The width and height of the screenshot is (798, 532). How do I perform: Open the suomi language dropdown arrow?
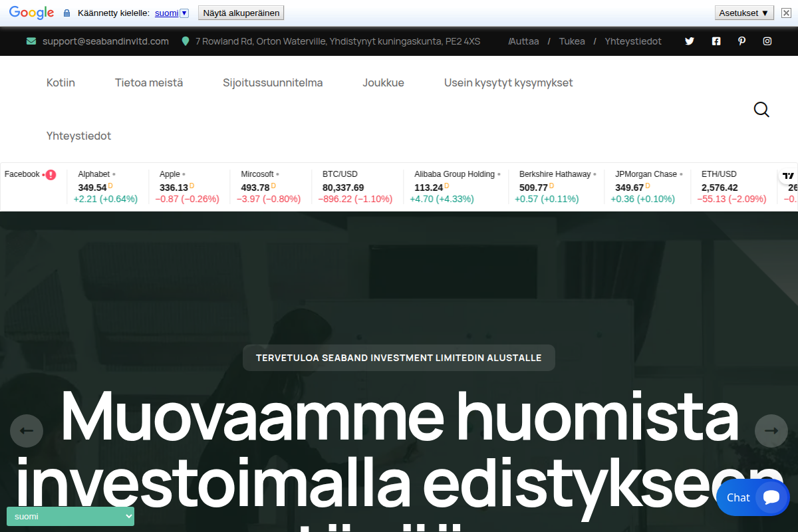pos(184,13)
